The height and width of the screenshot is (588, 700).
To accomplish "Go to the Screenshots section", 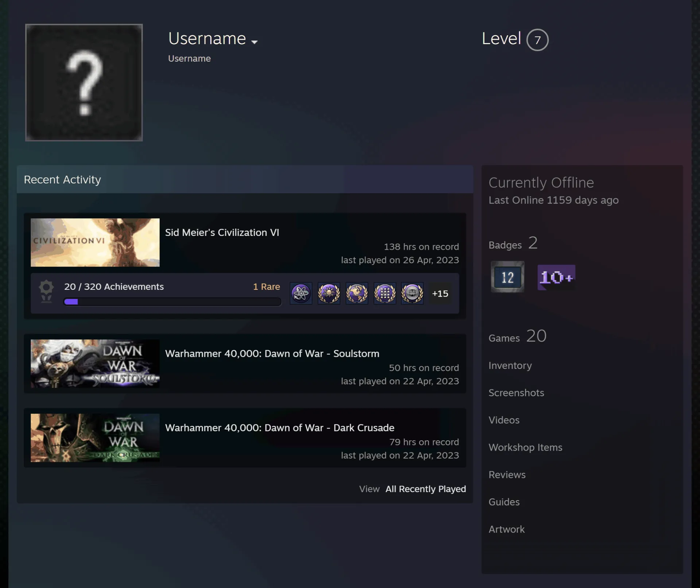I will tap(516, 393).
